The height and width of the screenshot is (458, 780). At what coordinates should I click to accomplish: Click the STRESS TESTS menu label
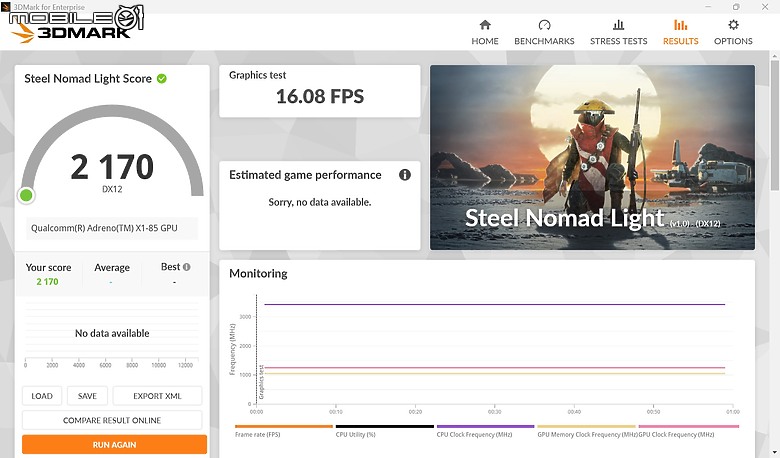pyautogui.click(x=618, y=41)
